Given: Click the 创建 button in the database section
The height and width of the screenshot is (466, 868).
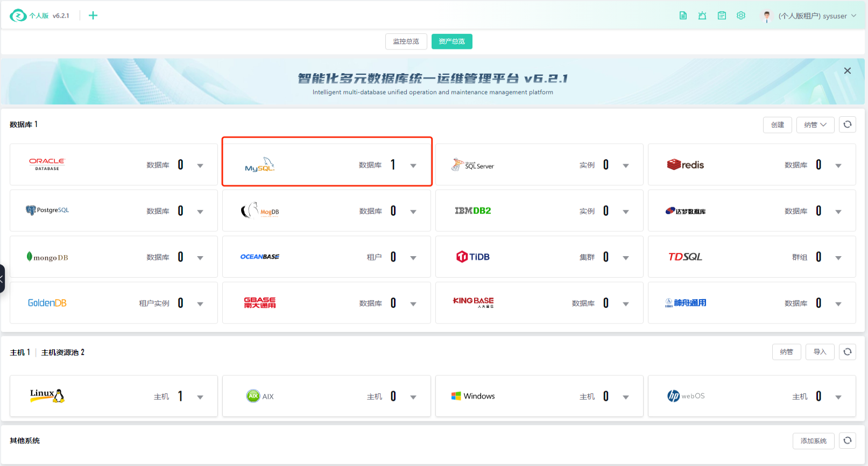Looking at the screenshot, I should coord(778,125).
